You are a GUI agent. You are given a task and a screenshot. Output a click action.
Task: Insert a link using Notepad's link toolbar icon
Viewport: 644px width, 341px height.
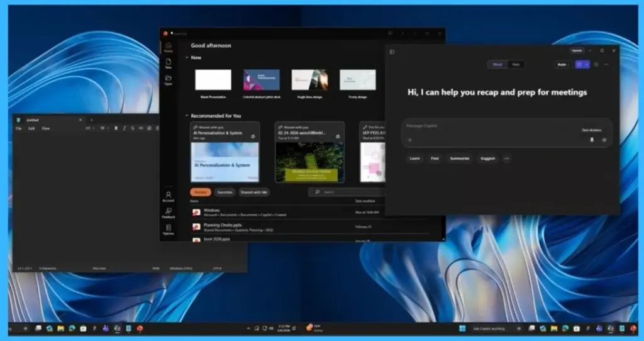(141, 128)
